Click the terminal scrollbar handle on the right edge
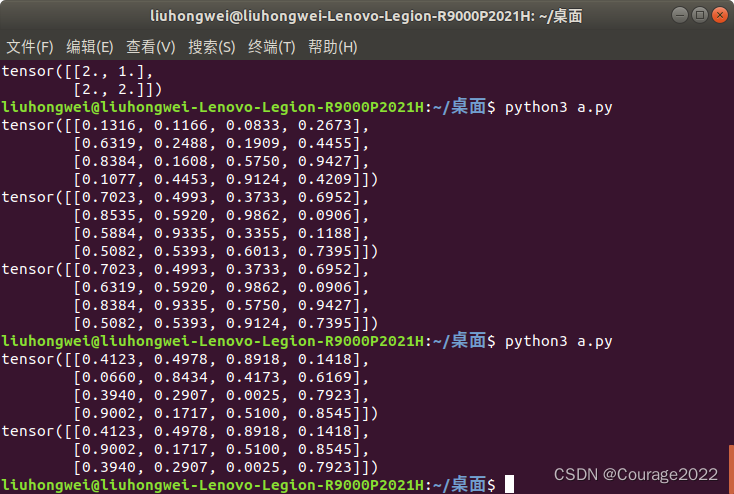This screenshot has width=734, height=494. 731,469
